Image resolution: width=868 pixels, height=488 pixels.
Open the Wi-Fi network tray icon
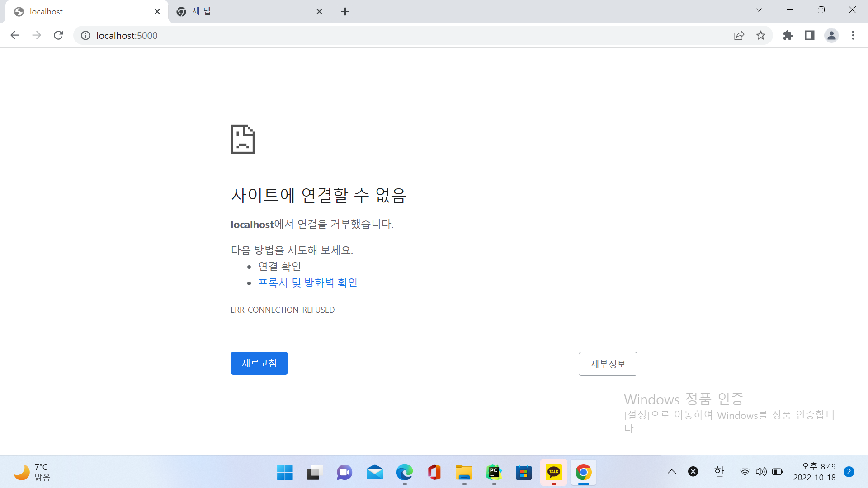coord(745,472)
